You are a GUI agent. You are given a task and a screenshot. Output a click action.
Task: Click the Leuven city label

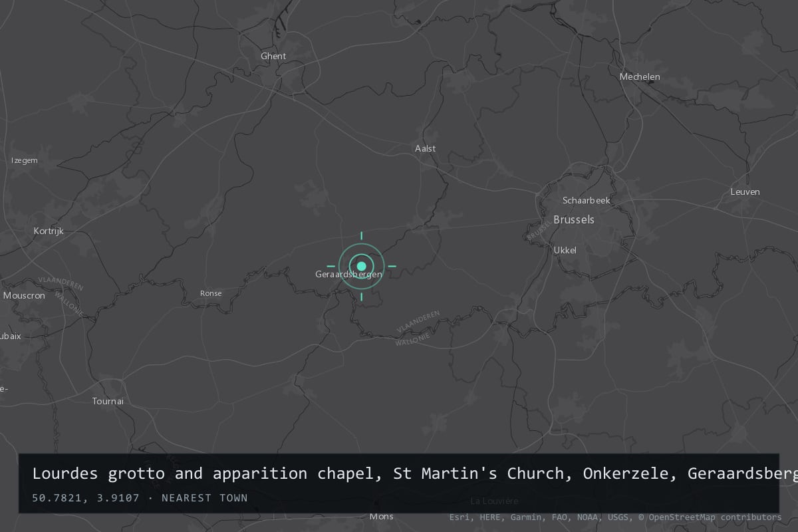tap(745, 192)
